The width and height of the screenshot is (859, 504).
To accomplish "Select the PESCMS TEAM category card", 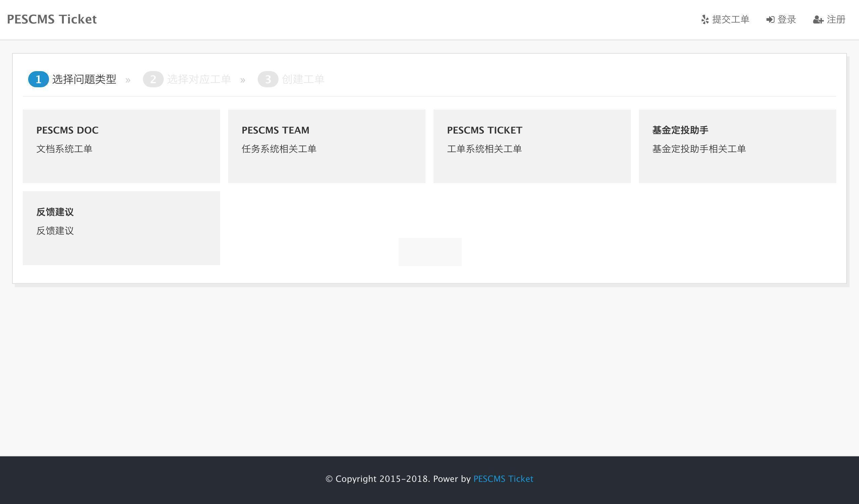I will pos(326,146).
